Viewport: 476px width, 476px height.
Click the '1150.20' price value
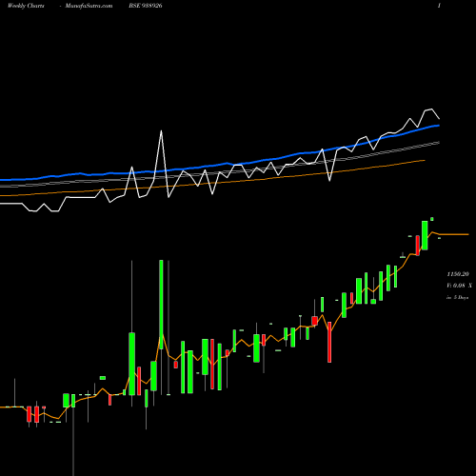pos(457,274)
